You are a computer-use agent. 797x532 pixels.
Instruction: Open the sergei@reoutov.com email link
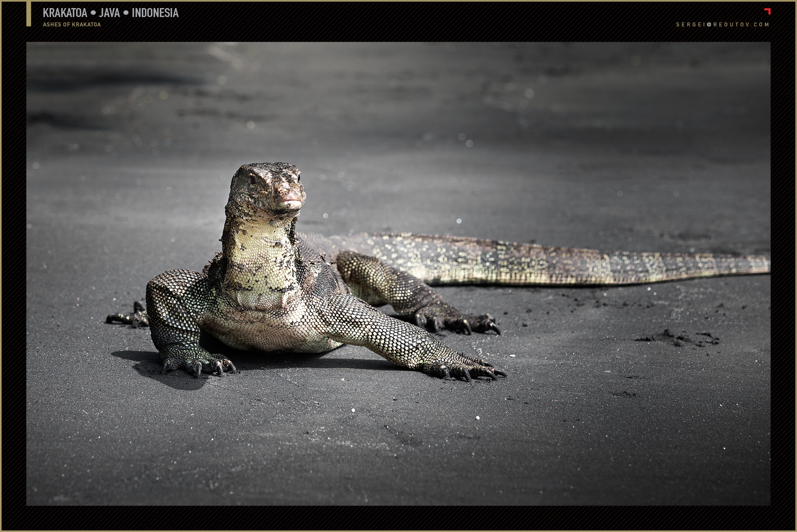tap(722, 25)
